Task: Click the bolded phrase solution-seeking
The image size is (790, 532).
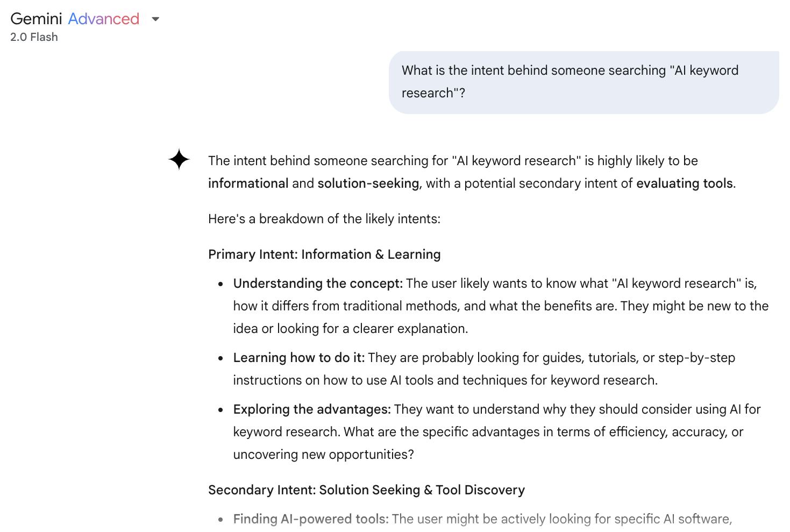Action: pos(368,183)
